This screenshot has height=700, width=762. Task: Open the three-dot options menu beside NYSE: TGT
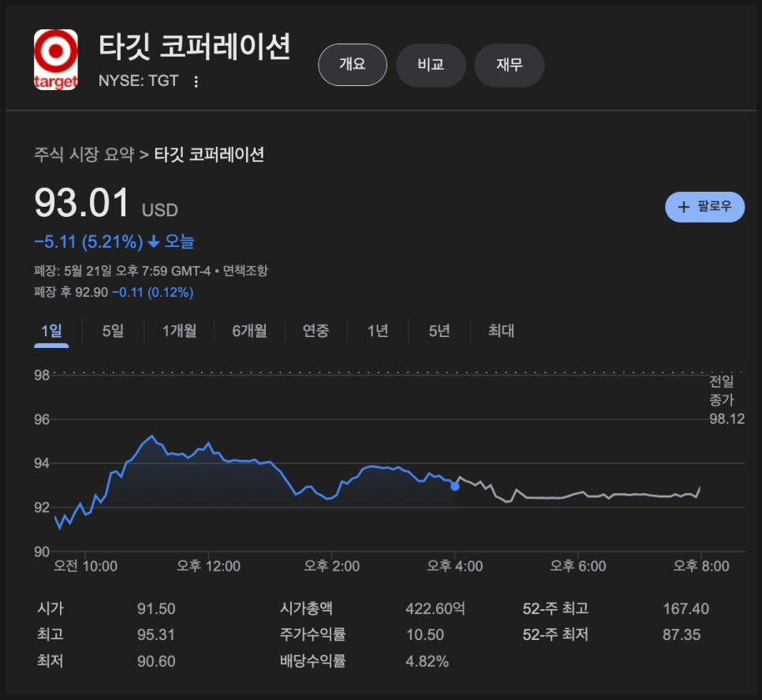(x=196, y=81)
